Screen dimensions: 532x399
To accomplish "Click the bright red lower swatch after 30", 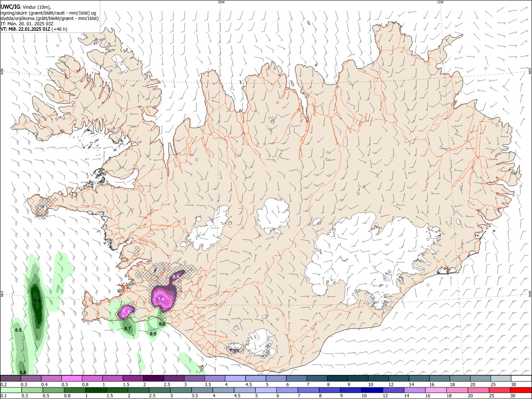I will [x=521, y=390].
